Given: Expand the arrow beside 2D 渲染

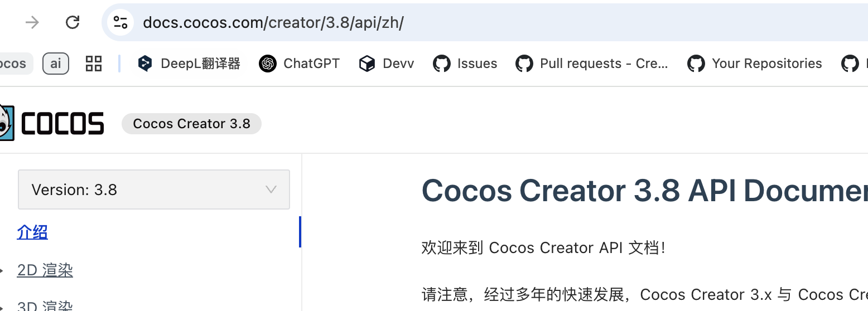Looking at the screenshot, I should point(3,271).
